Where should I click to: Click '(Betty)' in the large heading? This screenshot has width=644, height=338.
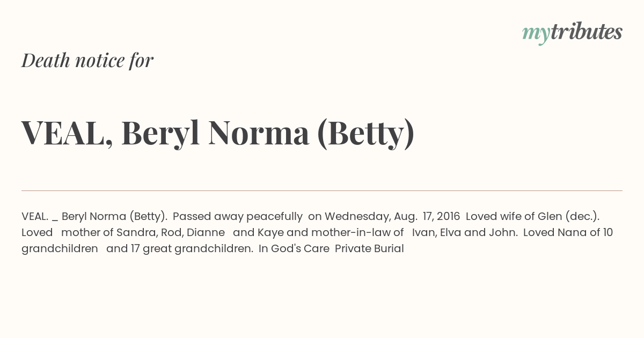point(365,133)
